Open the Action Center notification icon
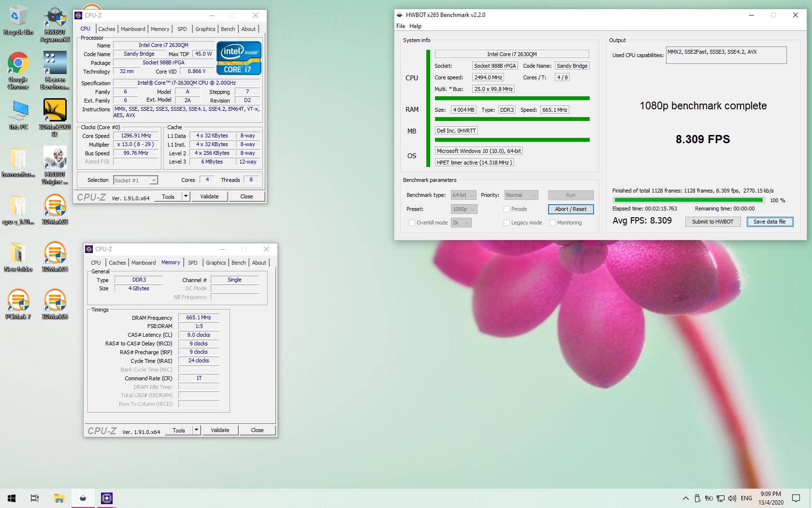This screenshot has height=508, width=812. tap(796, 498)
